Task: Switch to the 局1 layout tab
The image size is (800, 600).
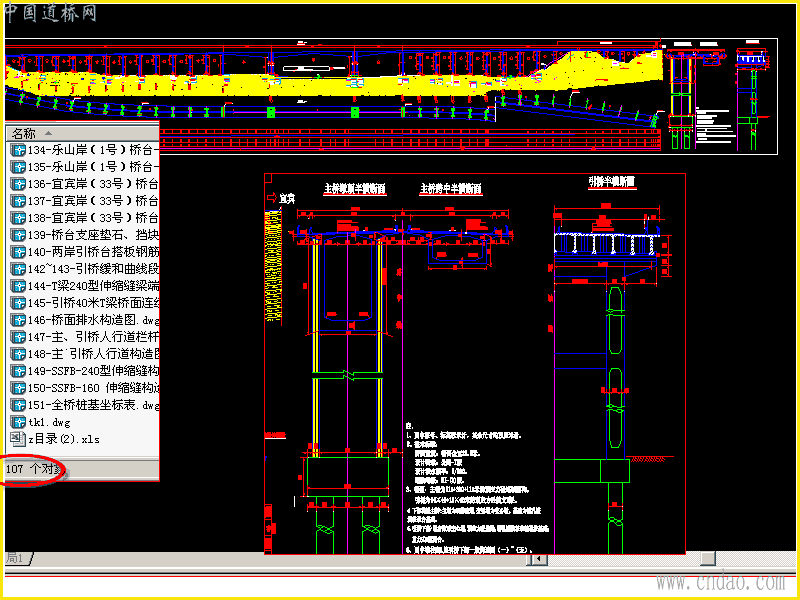Action: tap(17, 558)
